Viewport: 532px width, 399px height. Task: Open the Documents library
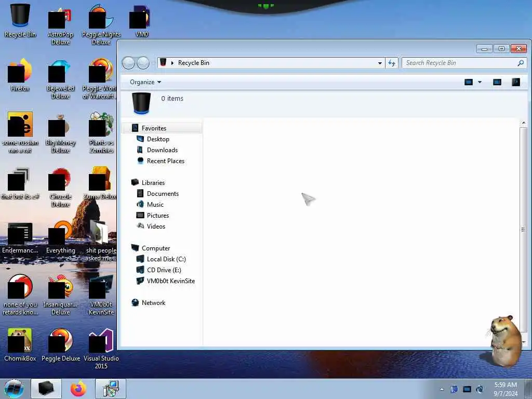point(163,193)
